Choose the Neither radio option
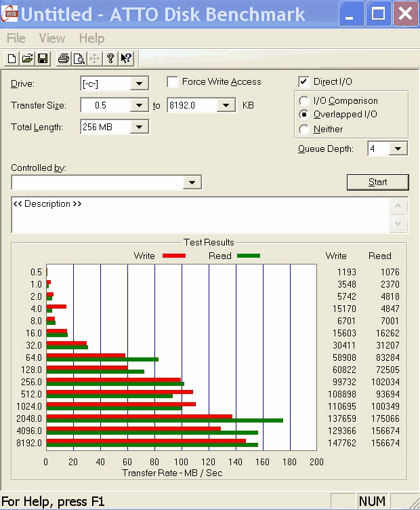The image size is (420, 510). (x=304, y=129)
